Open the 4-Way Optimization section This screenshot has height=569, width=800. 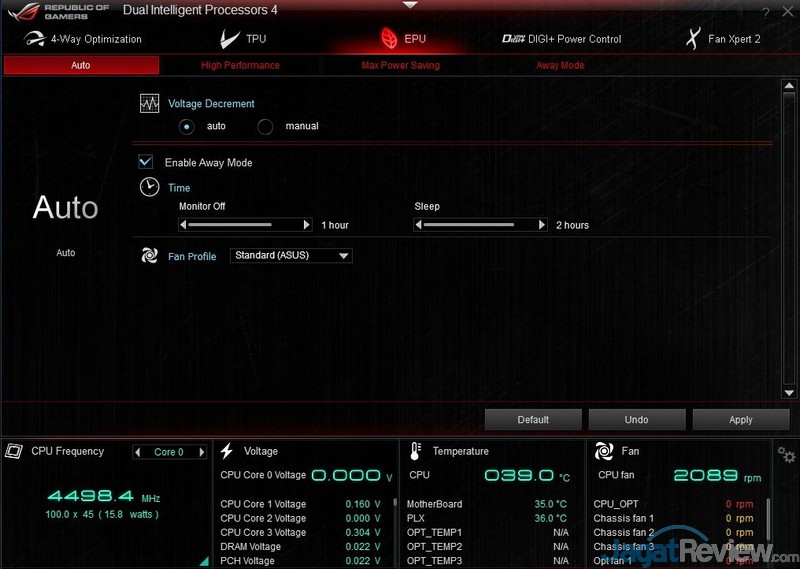tap(83, 39)
